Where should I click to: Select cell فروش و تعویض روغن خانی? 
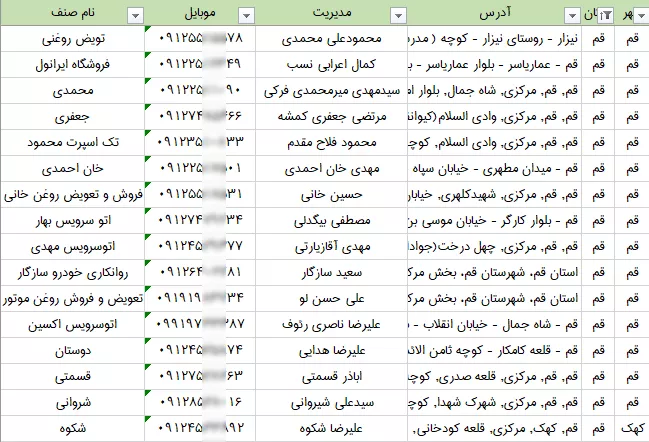coord(72,195)
